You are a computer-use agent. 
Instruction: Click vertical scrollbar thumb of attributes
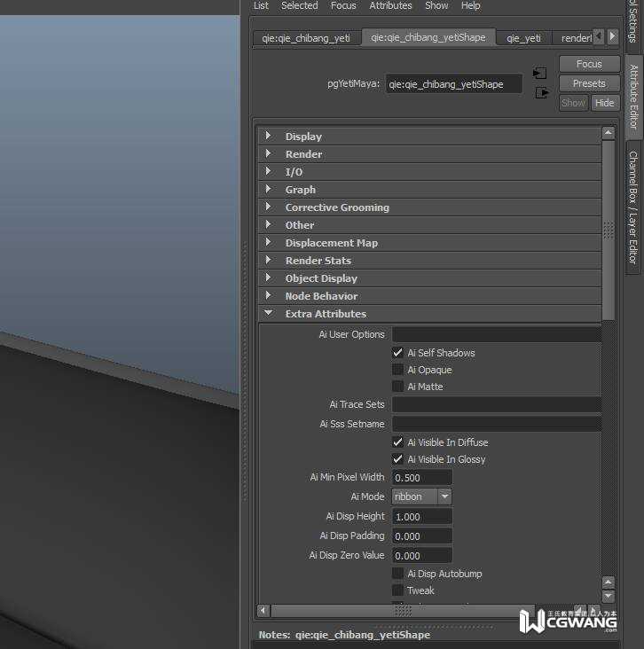pyautogui.click(x=608, y=231)
